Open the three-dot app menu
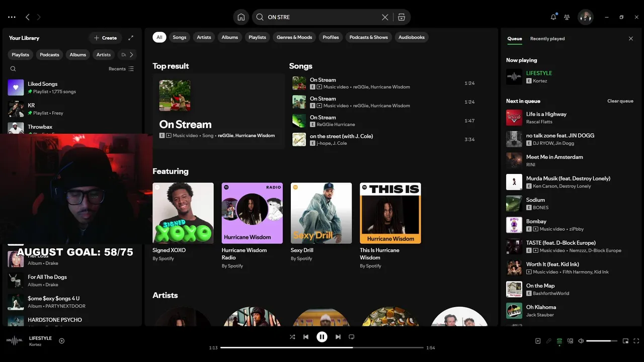 [x=12, y=17]
